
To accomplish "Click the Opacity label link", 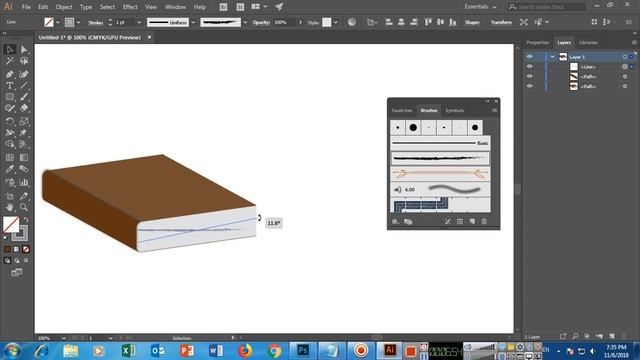I will (261, 22).
